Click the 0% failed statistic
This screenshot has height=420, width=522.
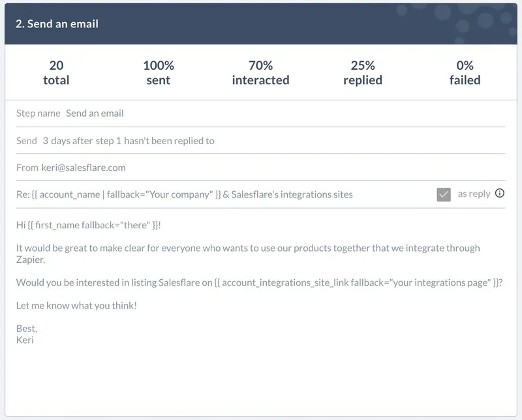[465, 72]
